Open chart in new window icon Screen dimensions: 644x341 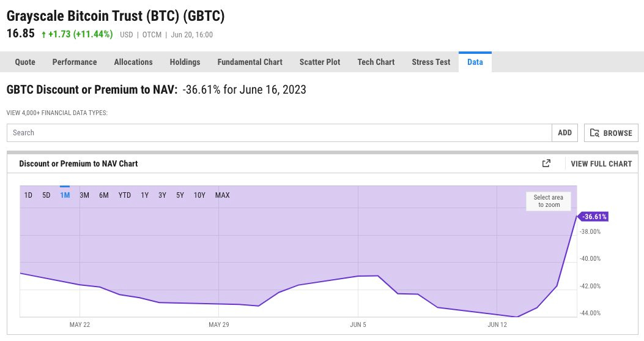[546, 163]
